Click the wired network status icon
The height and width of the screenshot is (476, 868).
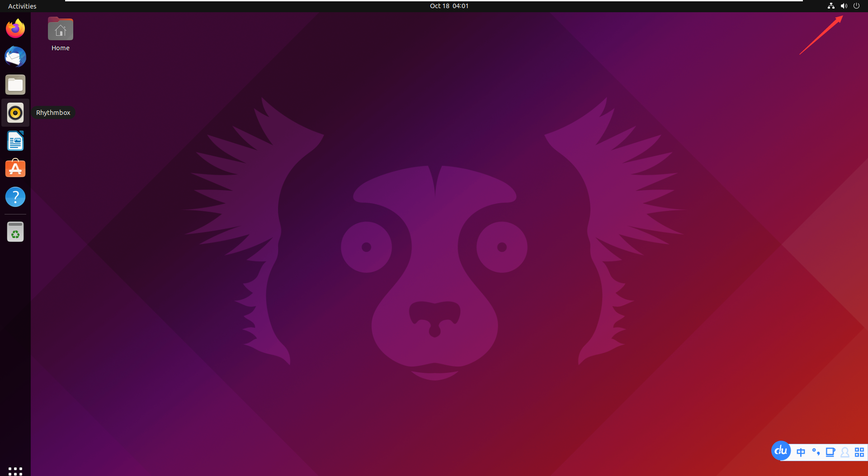coord(831,6)
